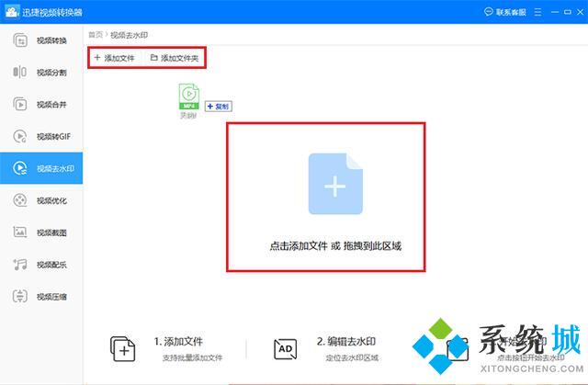Screen dimensions: 588x385
Task: Open the 视频合并 sidebar item
Action: point(41,104)
